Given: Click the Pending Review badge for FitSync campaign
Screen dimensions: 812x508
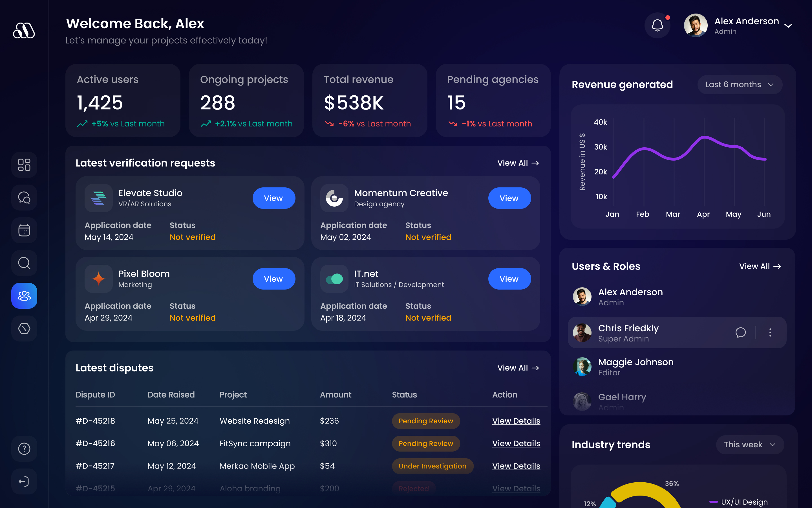Looking at the screenshot, I should [426, 443].
